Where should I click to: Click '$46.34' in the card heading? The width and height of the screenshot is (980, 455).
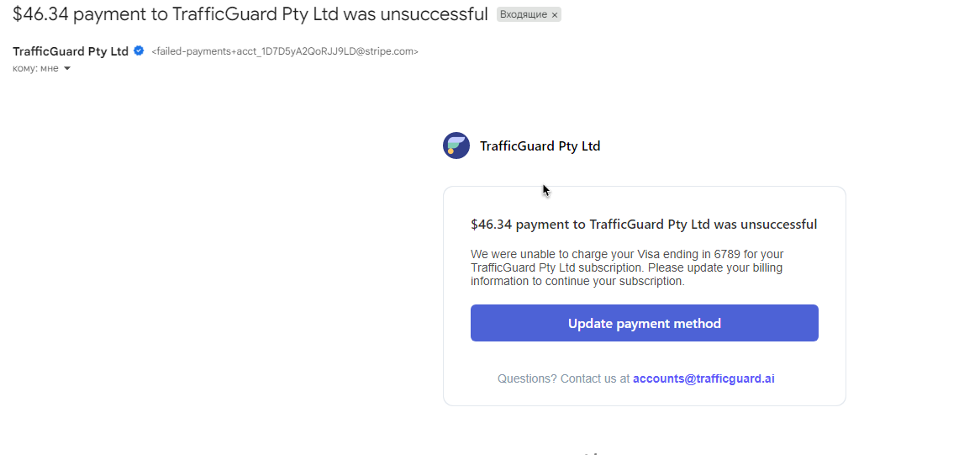click(x=491, y=225)
